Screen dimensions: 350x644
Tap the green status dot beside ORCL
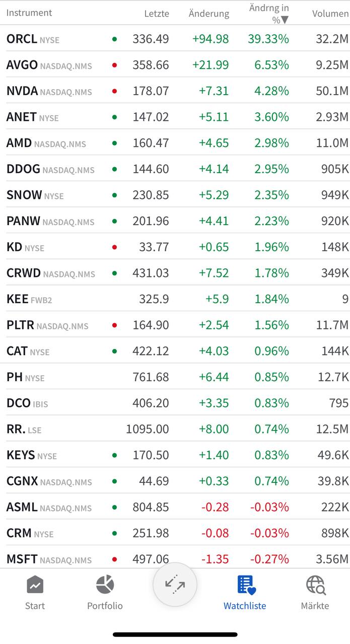(x=115, y=39)
